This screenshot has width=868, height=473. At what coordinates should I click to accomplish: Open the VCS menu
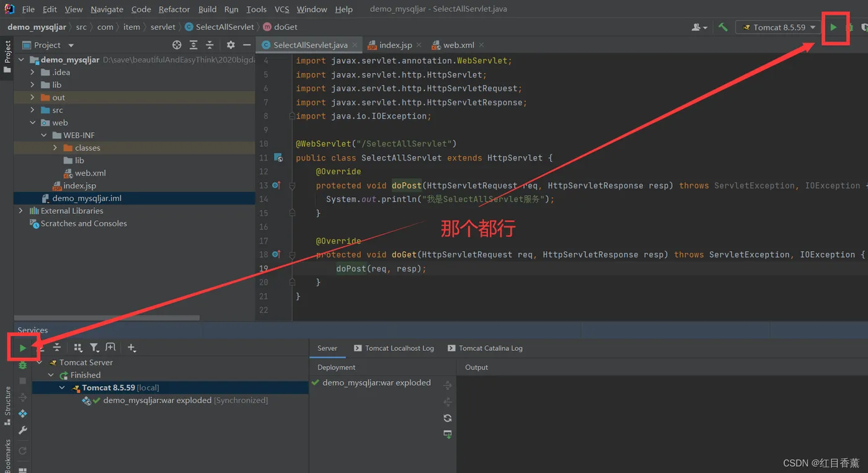282,9
